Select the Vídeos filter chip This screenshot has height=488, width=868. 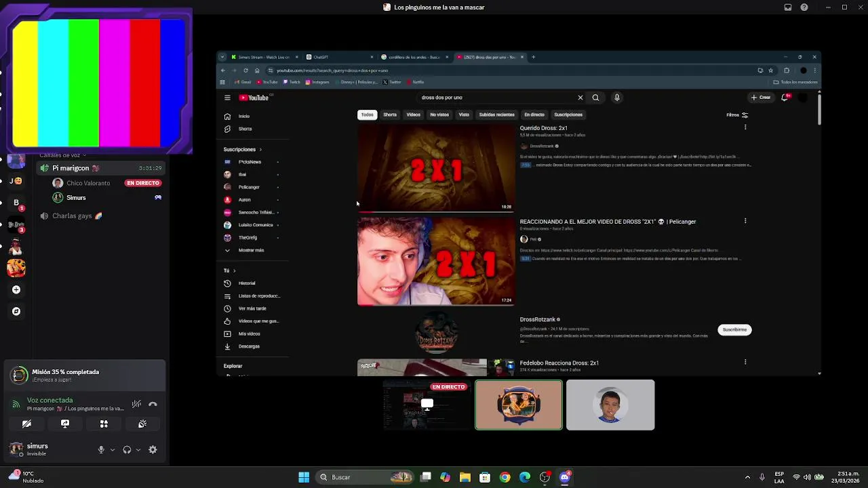click(x=414, y=115)
